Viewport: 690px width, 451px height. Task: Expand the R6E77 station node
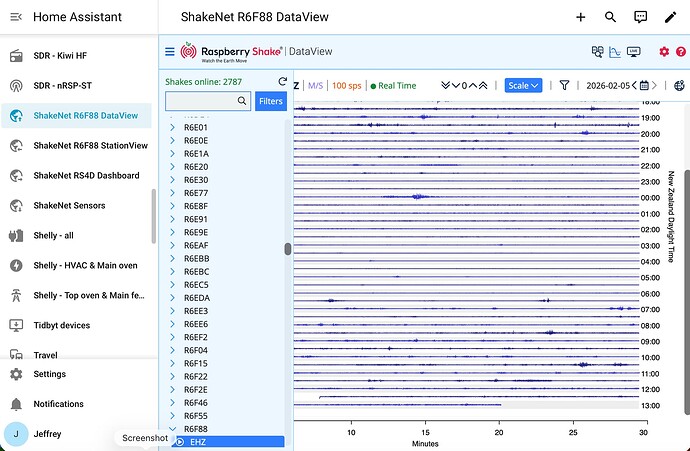point(173,193)
